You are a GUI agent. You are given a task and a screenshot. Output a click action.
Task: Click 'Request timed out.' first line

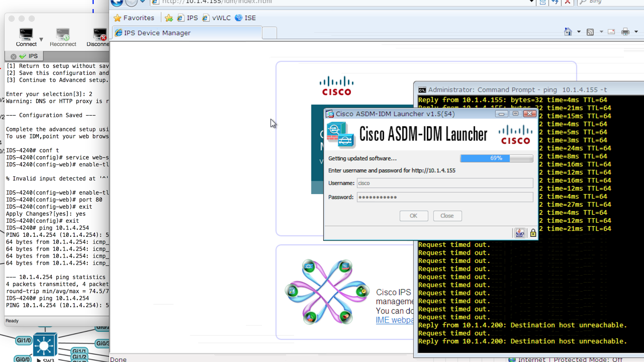pos(454,245)
